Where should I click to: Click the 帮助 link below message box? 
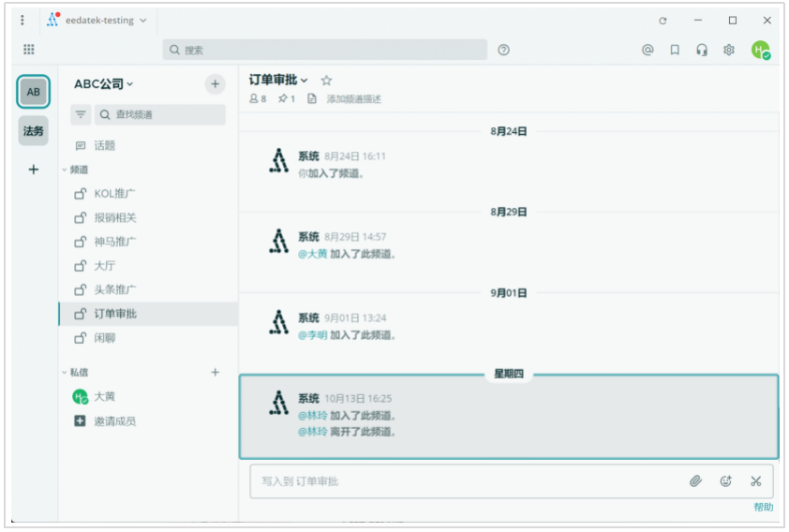763,507
